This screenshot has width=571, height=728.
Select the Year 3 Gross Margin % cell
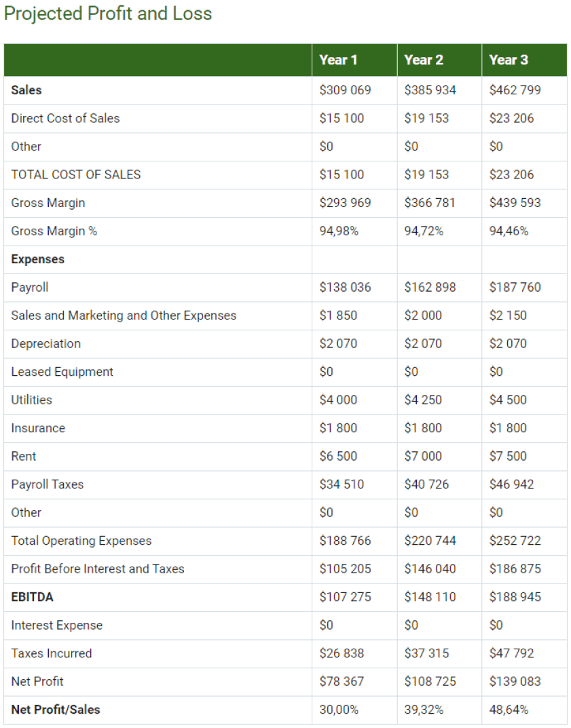click(x=509, y=231)
